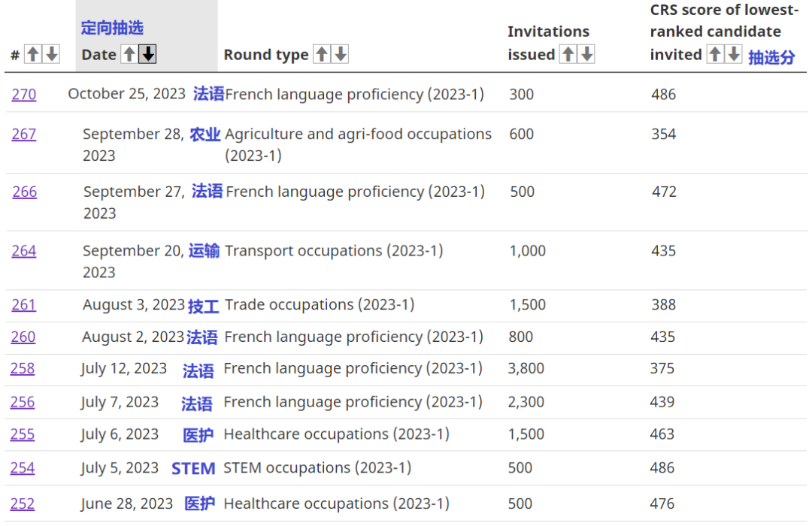The height and width of the screenshot is (526, 812).
Task: Open draw round 255 link
Action: pyautogui.click(x=23, y=434)
